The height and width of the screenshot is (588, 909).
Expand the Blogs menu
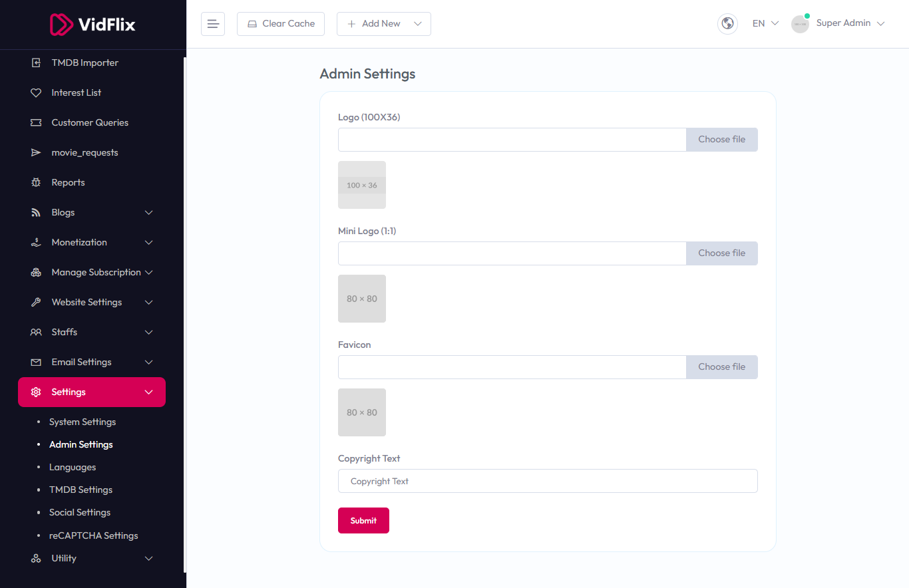(63, 212)
